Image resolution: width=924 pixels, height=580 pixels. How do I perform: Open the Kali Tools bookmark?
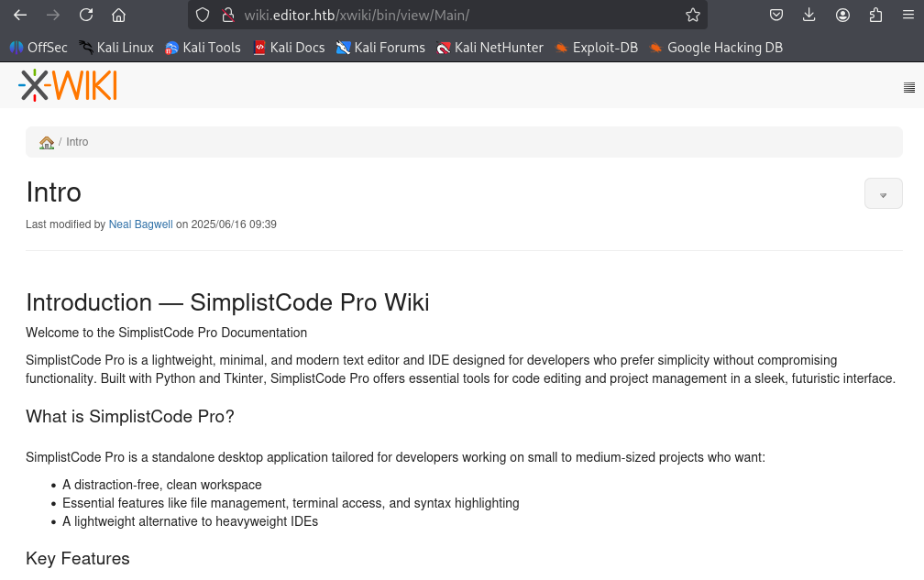(203, 48)
